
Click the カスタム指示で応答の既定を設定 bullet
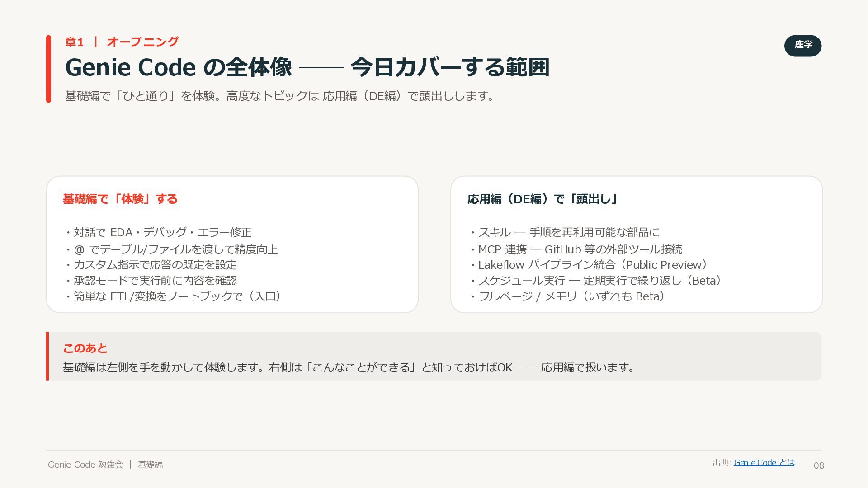click(150, 265)
